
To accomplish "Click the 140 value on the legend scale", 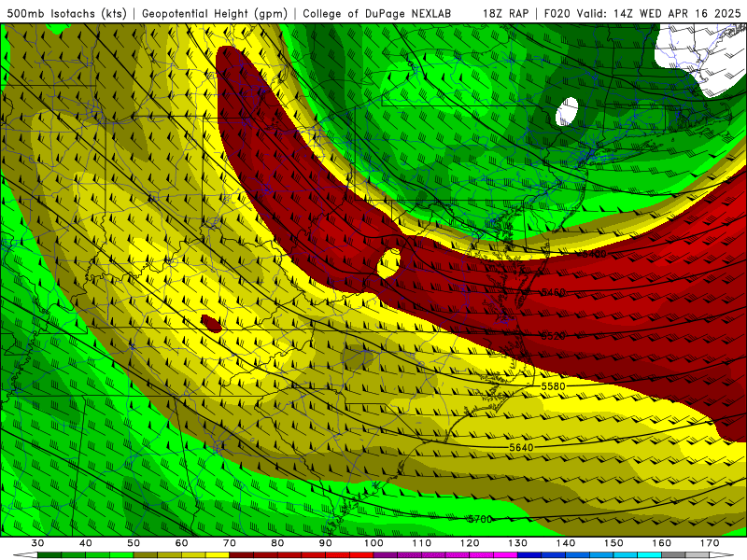I will click(566, 543).
